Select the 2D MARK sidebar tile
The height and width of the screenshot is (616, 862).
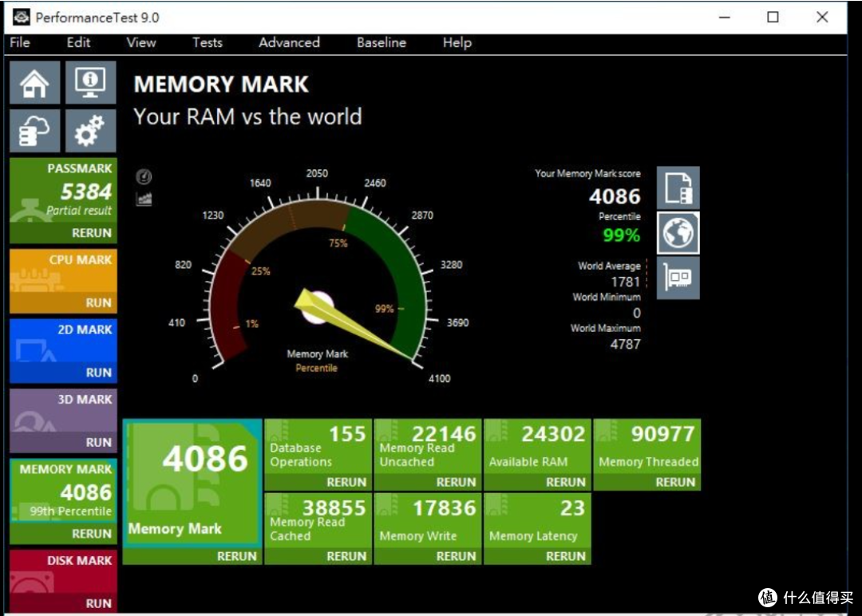click(63, 342)
